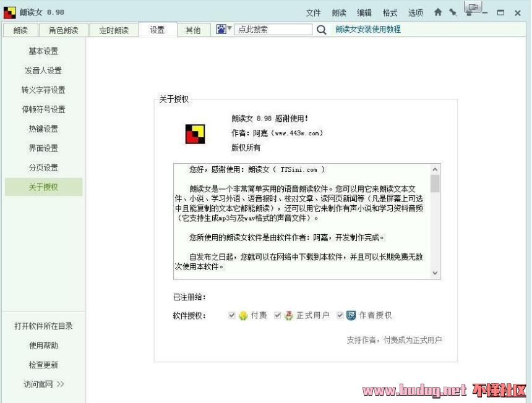This screenshot has height=403, width=532.
Task: Switch to the 定时朗读 tab
Action: pos(114,30)
